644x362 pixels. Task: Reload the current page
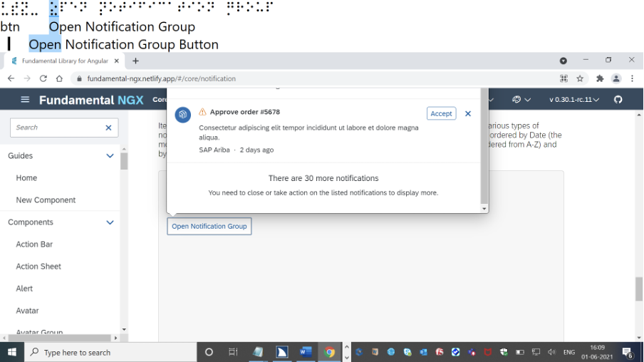click(43, 78)
